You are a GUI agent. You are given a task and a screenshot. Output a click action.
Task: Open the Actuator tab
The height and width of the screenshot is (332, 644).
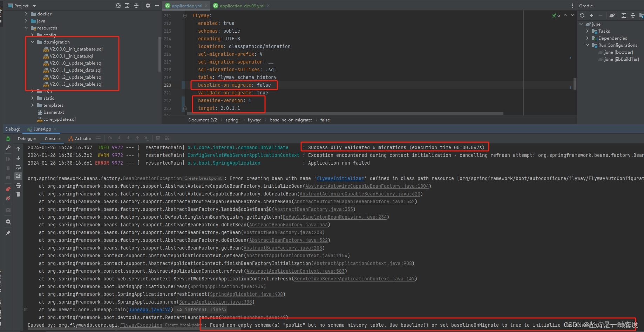click(x=80, y=139)
